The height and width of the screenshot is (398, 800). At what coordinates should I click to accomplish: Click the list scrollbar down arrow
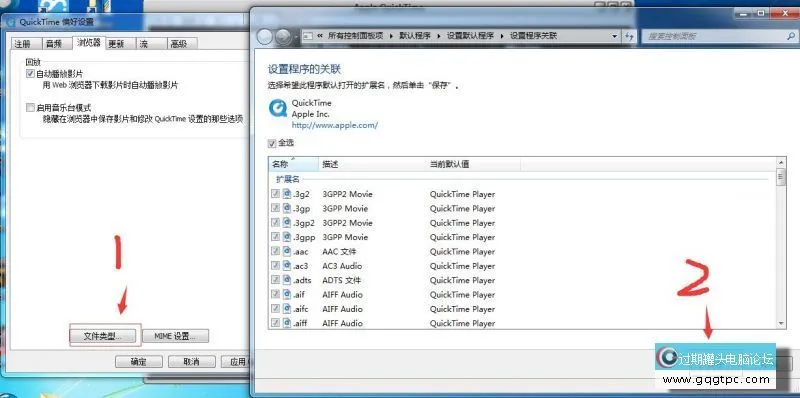click(781, 324)
